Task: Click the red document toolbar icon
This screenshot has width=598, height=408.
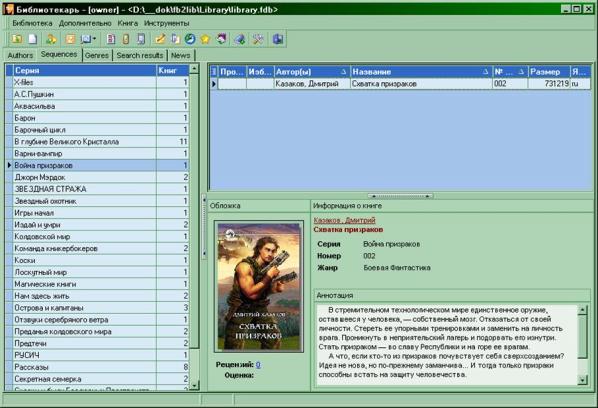Action: (x=111, y=39)
